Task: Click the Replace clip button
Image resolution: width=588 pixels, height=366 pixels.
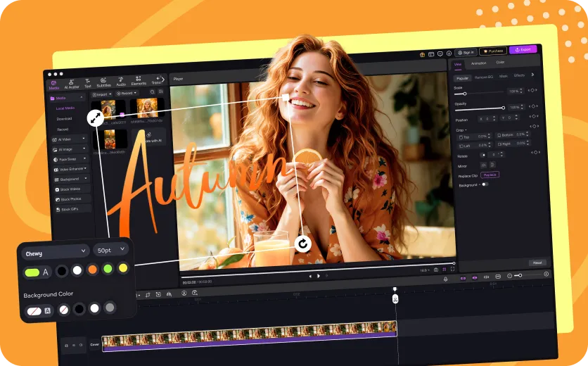Action: click(x=490, y=175)
